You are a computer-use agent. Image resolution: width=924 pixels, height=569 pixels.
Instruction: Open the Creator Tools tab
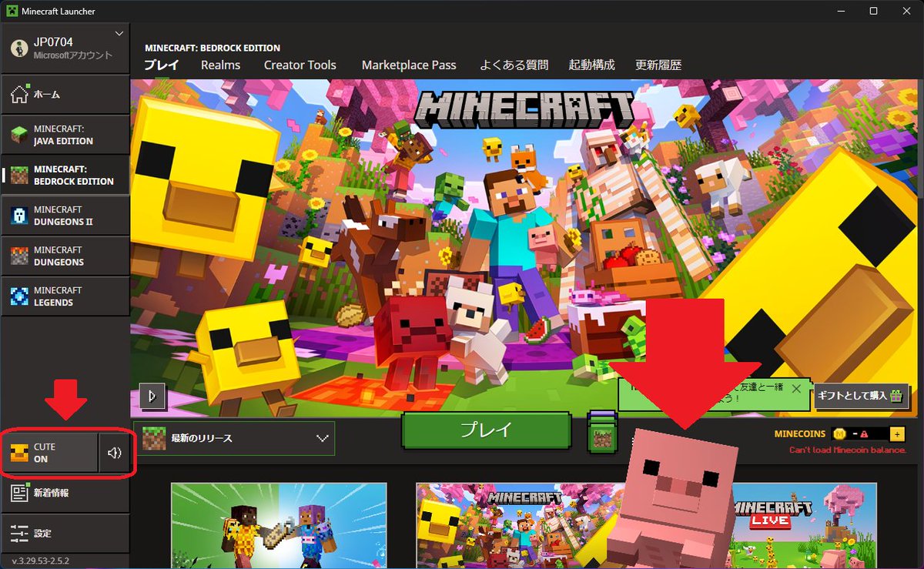click(x=300, y=65)
